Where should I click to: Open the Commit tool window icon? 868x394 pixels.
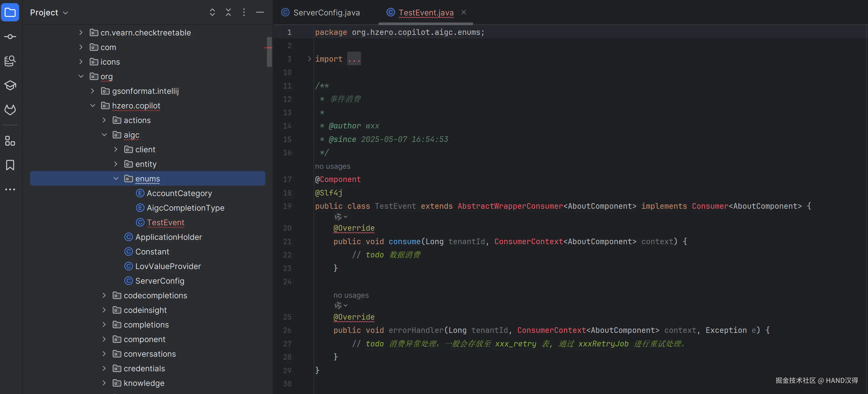(10, 37)
